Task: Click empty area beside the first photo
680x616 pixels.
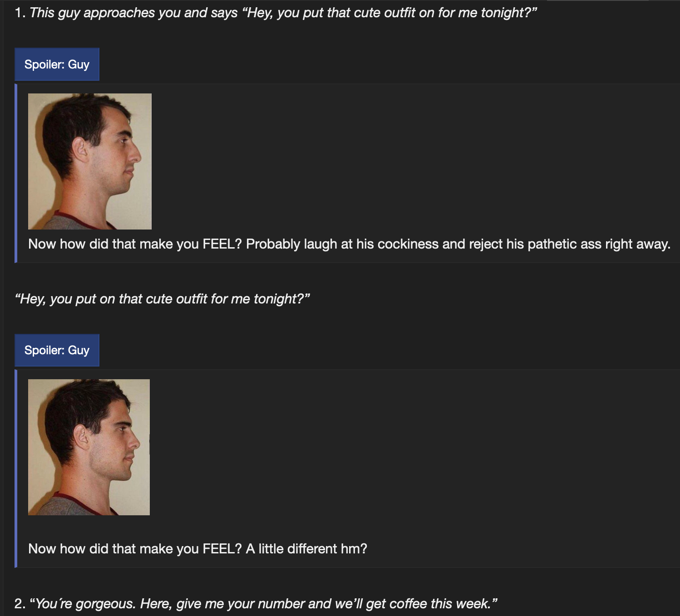Action: coord(409,161)
